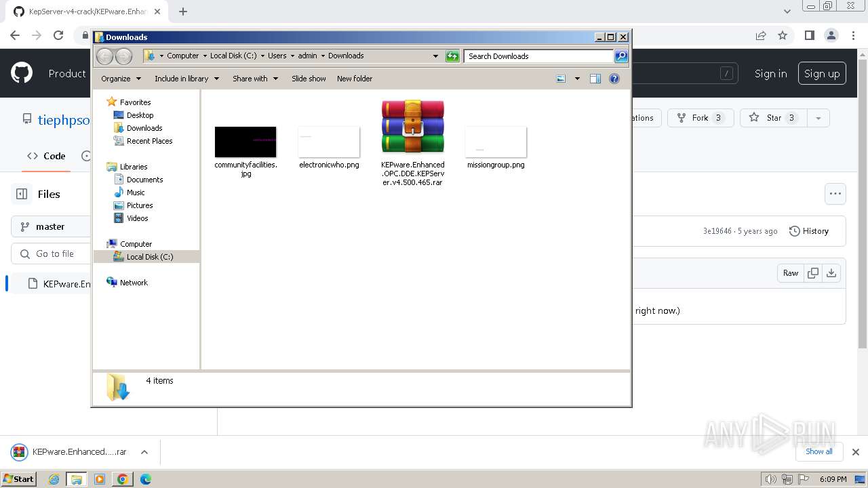
Task: Open the address bar history dropdown
Action: 435,56
